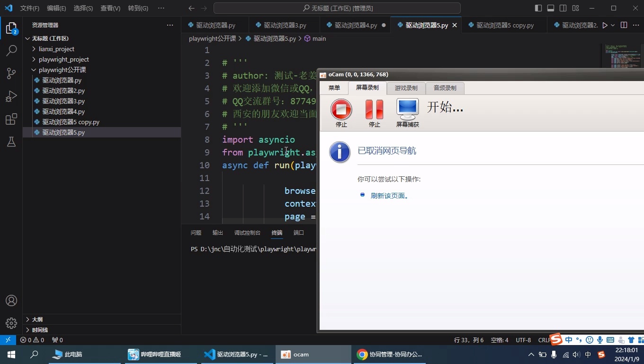Open the dropdown arrow next to the run button

click(x=612, y=25)
